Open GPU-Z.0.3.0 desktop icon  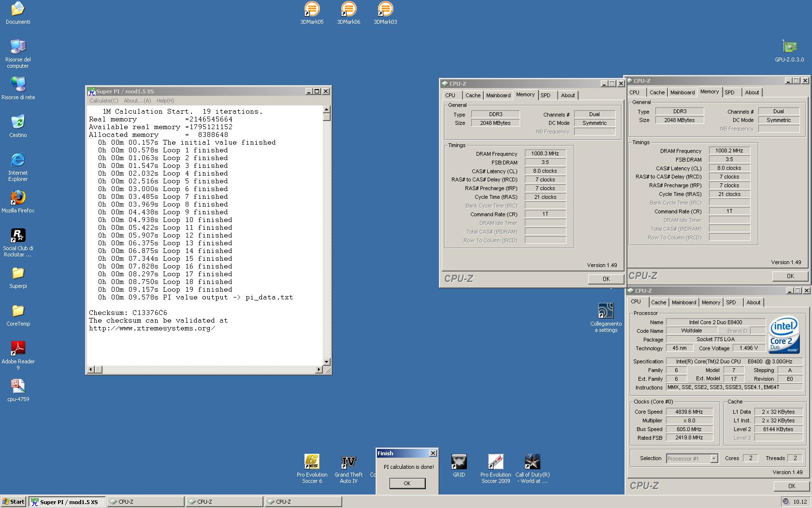789,51
